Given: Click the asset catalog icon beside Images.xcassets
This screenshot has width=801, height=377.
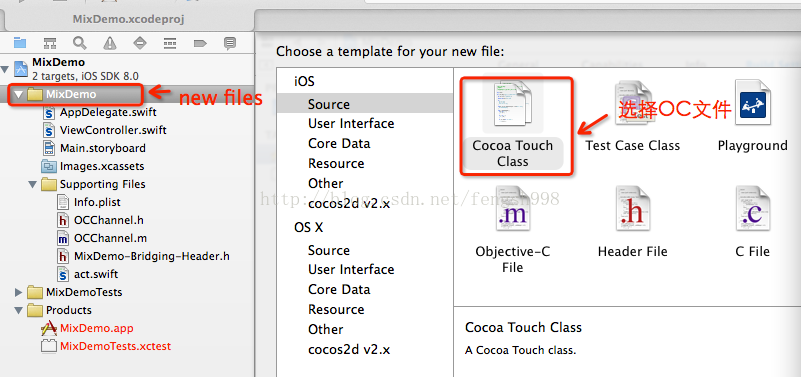Looking at the screenshot, I should pyautogui.click(x=49, y=166).
